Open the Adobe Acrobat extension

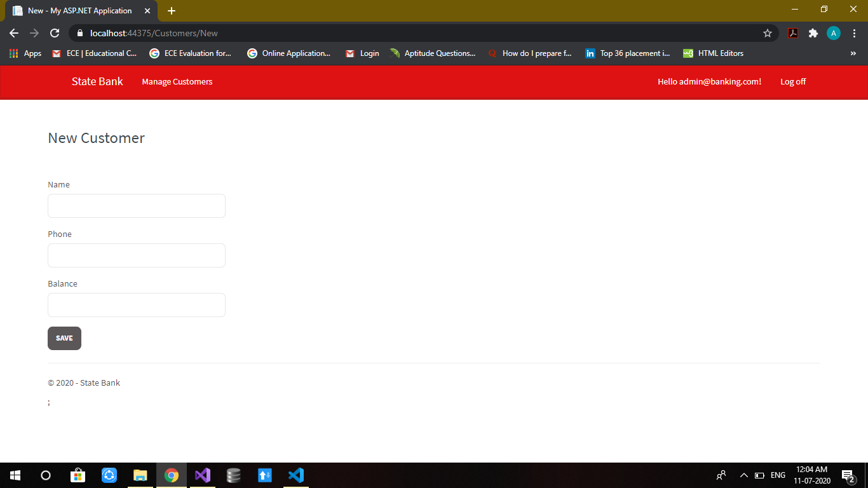coord(792,33)
